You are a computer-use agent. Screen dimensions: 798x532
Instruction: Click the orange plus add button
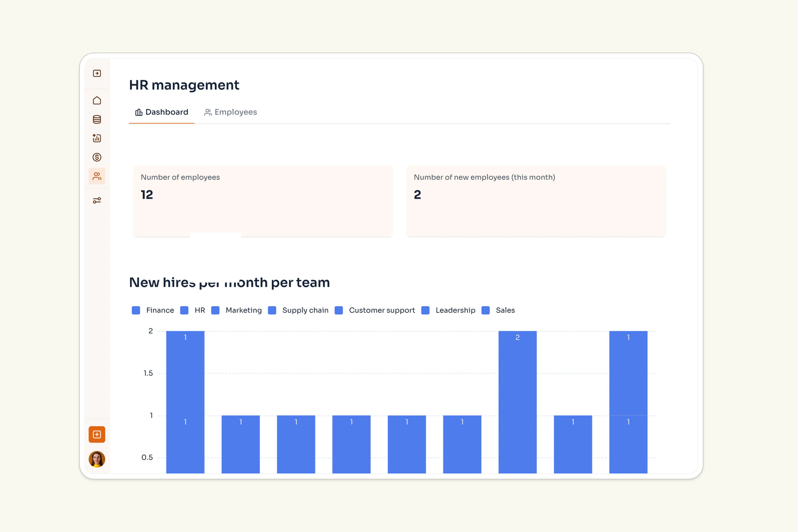coord(97,434)
